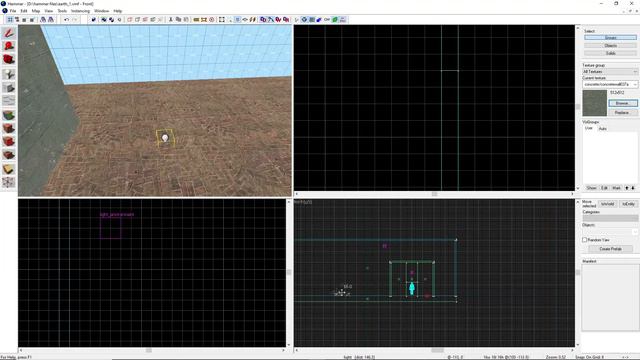The height and width of the screenshot is (360, 640).
Task: Click the Carve with selected objects icon
Action: click(x=93, y=20)
